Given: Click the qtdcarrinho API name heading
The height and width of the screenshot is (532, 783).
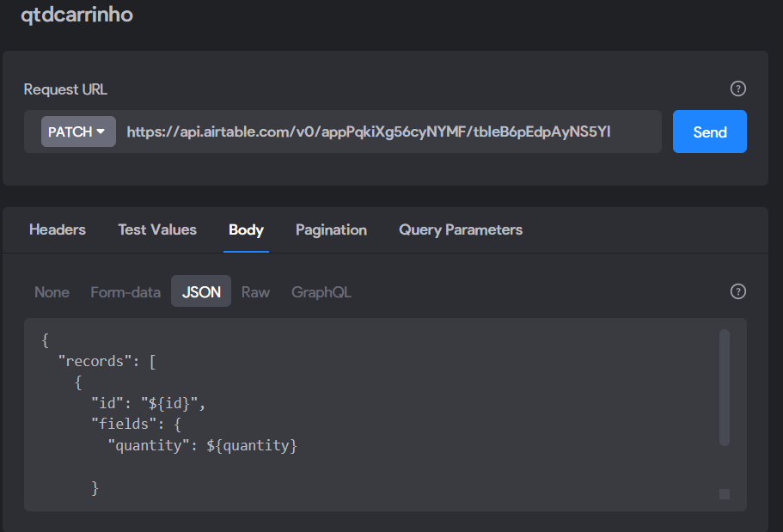Looking at the screenshot, I should tap(76, 15).
